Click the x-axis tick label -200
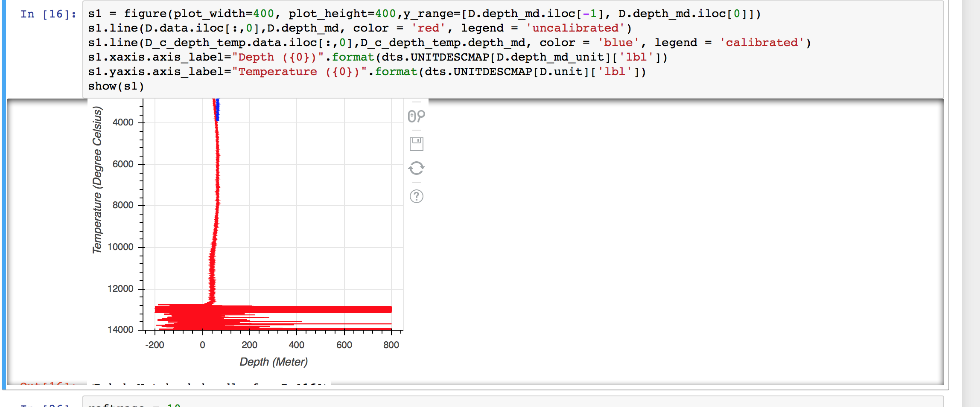This screenshot has height=407, width=980. click(x=155, y=345)
